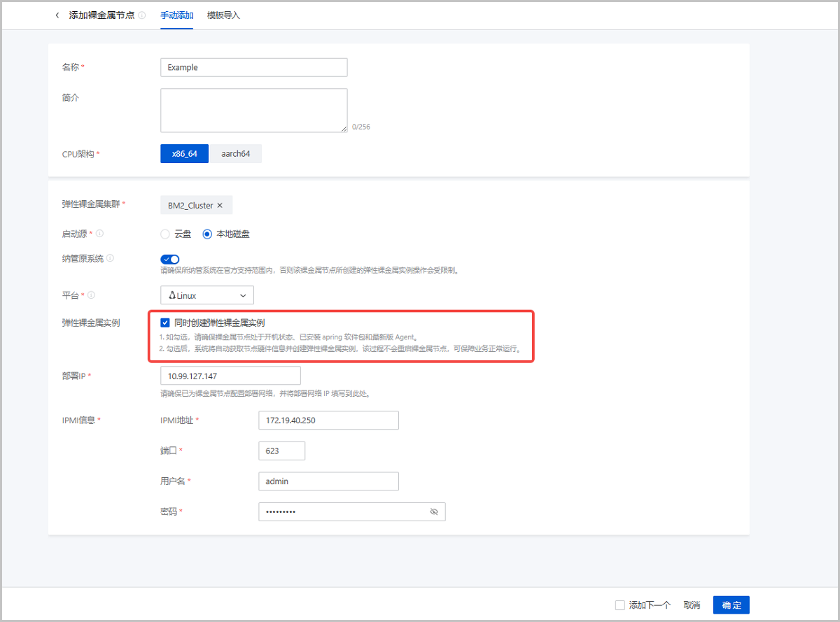840x622 pixels.
Task: Switch to the 手动添加 tab
Action: (x=176, y=15)
